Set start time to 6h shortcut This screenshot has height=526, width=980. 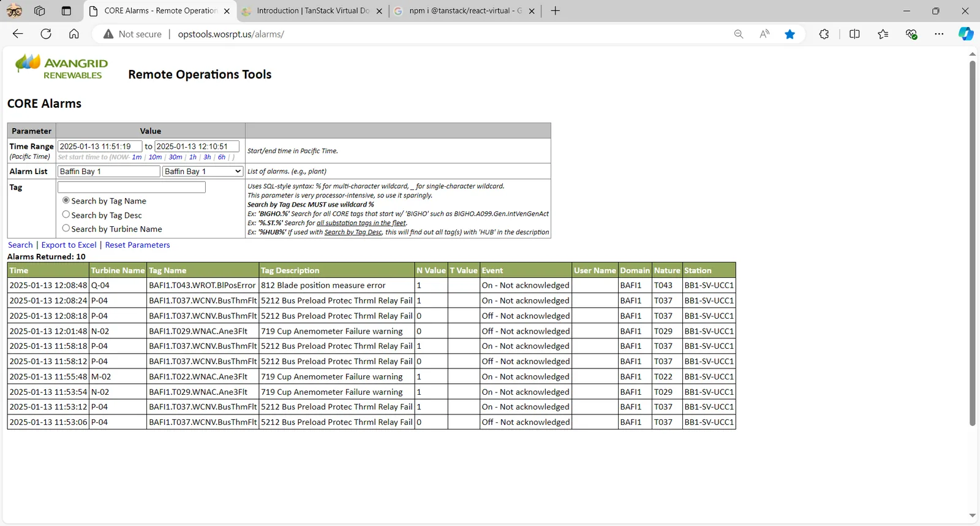222,157
